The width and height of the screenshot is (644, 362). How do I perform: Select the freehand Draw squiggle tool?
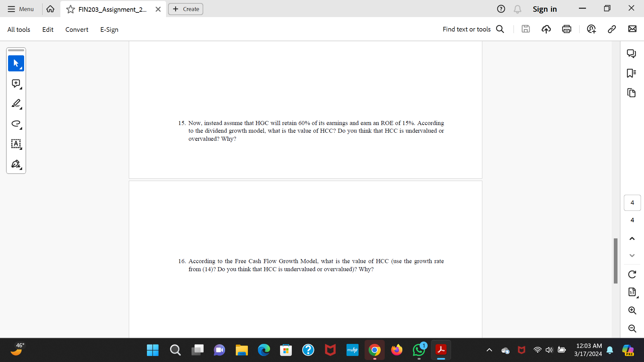click(16, 124)
